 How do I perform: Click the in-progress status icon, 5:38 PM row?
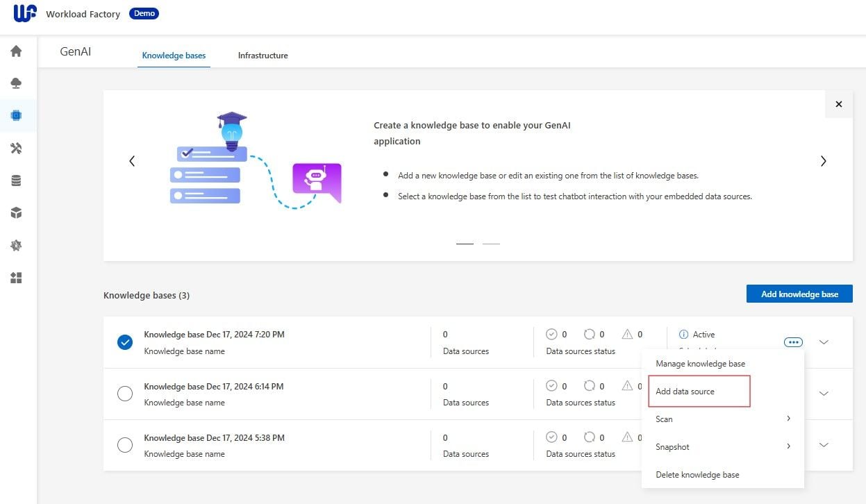[590, 437]
